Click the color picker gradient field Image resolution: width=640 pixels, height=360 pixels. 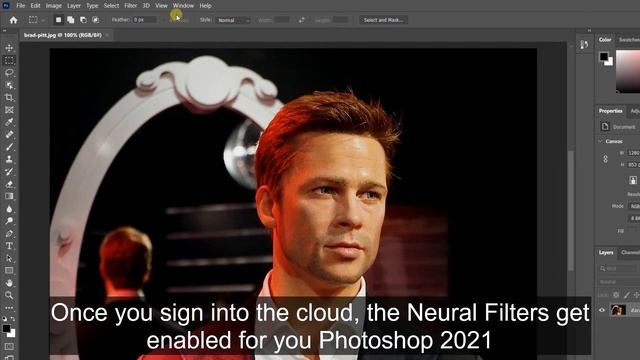pyautogui.click(x=628, y=71)
